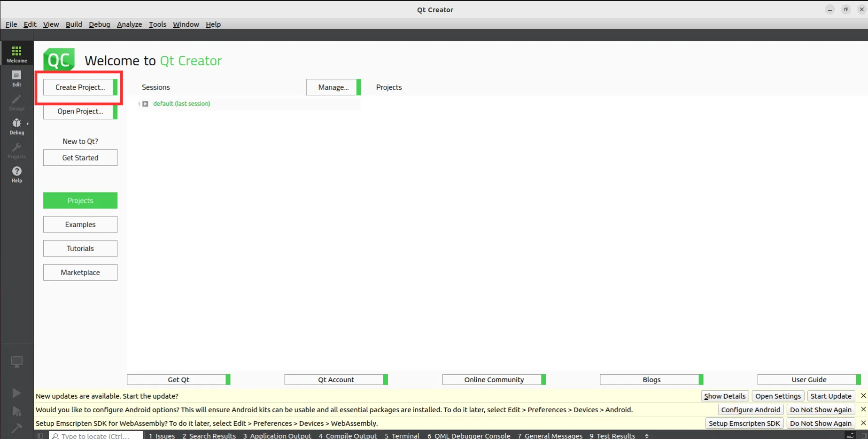Expand the default last session entry
Viewport: 868px width, 439px height.
(146, 104)
